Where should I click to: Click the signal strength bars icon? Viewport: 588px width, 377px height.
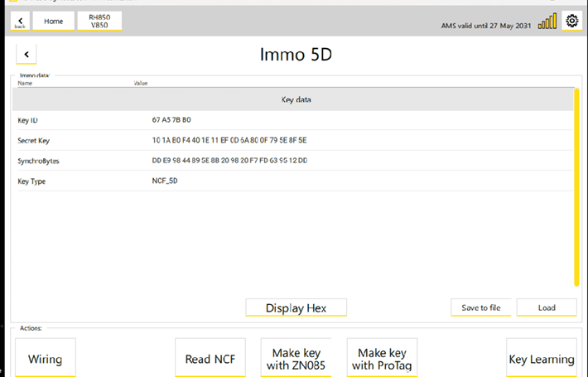tap(547, 22)
